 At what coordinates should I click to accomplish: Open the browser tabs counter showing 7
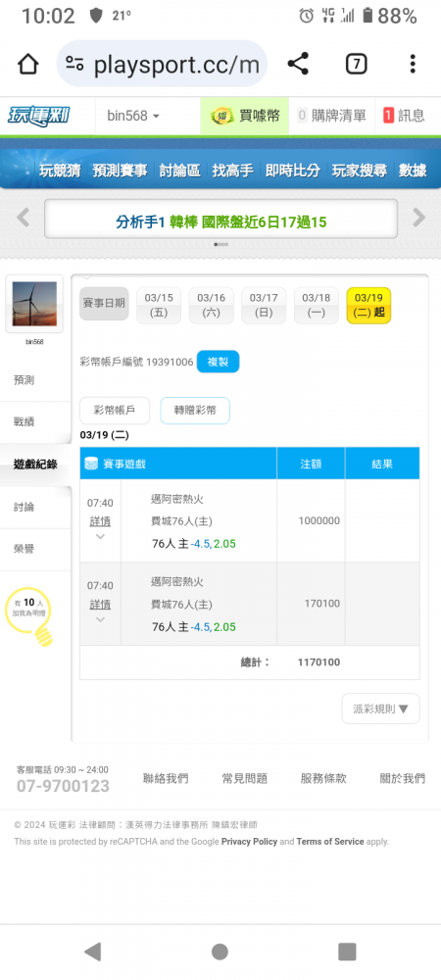click(x=356, y=64)
